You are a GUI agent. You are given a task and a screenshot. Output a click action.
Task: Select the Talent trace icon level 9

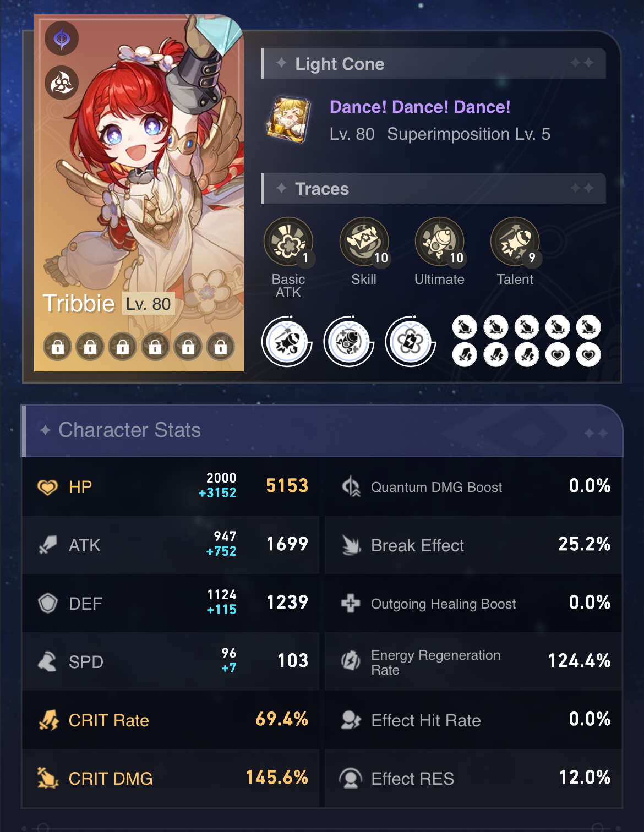[515, 242]
